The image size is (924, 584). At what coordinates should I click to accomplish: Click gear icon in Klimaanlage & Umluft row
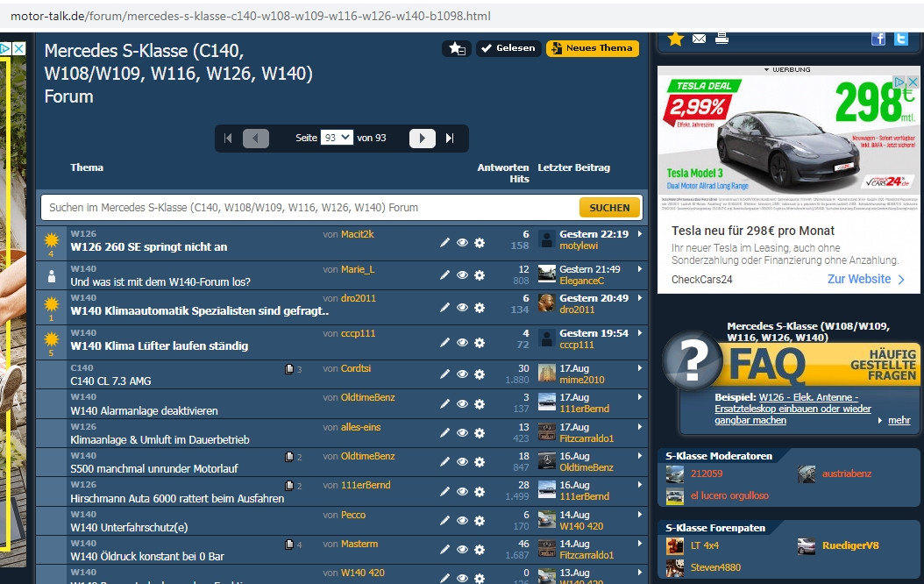[x=480, y=433]
